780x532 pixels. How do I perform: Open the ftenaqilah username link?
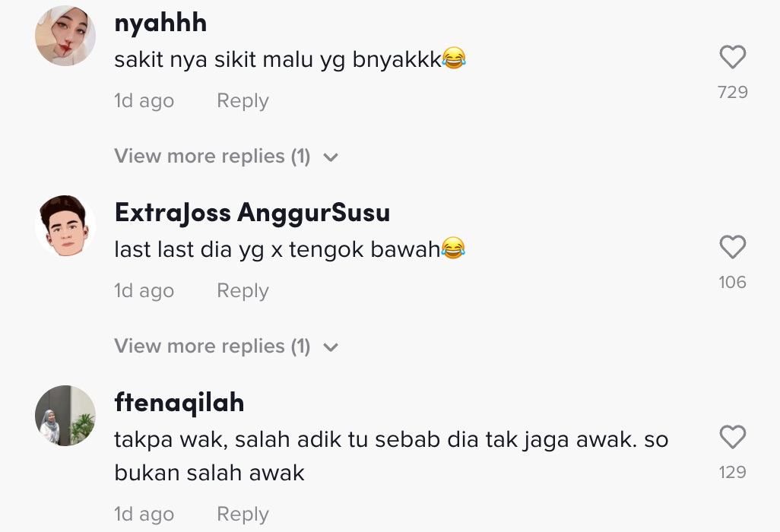(179, 402)
